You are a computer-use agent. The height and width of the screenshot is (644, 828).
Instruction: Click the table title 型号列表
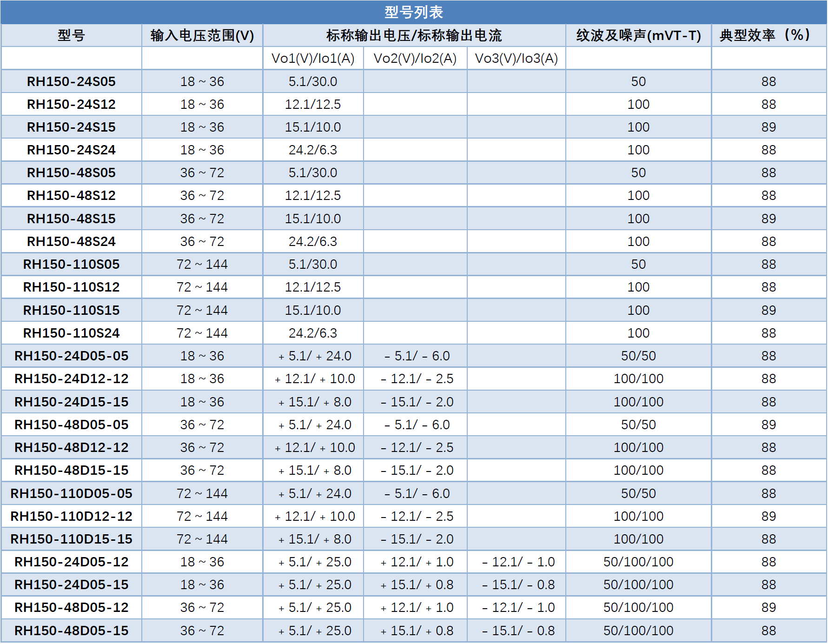point(414,12)
